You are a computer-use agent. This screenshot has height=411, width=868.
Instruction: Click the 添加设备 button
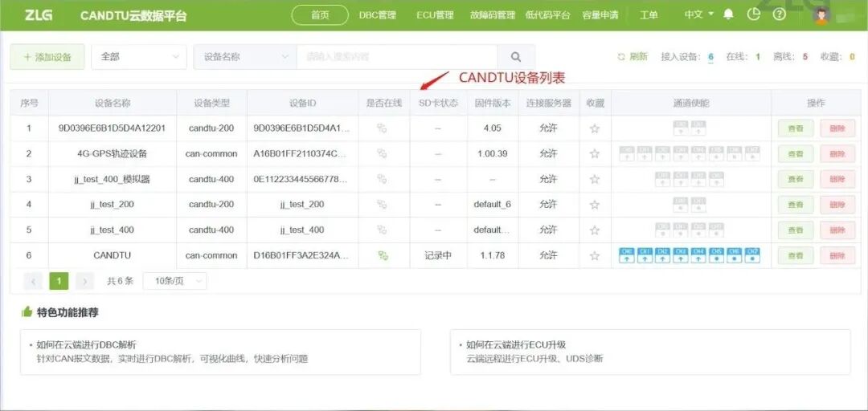(x=47, y=57)
